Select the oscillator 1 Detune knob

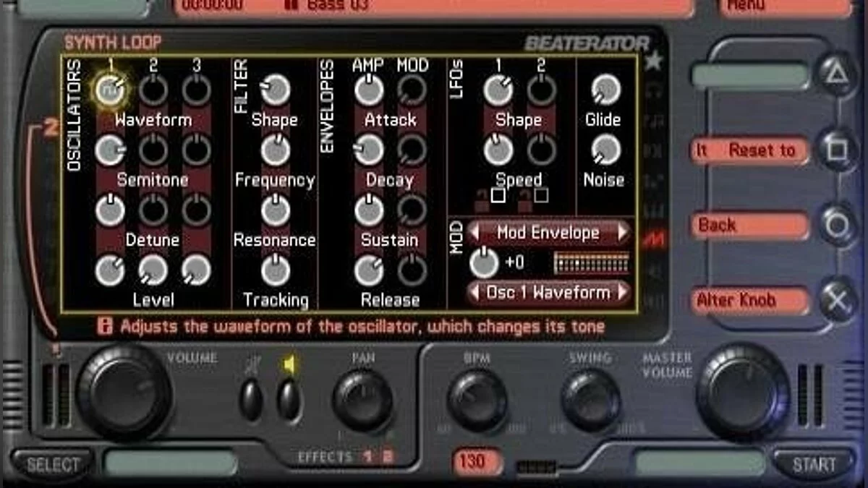pos(110,210)
